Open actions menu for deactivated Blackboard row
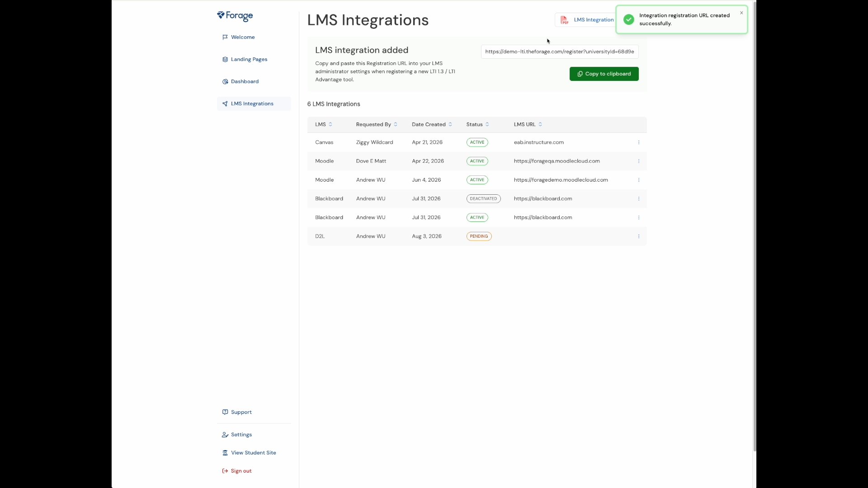This screenshot has height=488, width=868. 639,199
